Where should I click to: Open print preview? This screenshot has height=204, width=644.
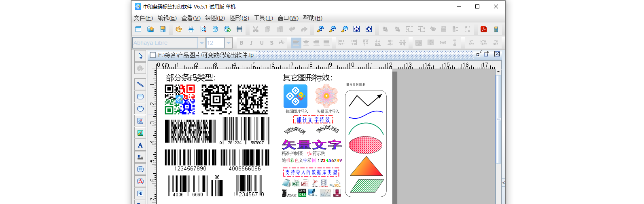click(x=203, y=29)
